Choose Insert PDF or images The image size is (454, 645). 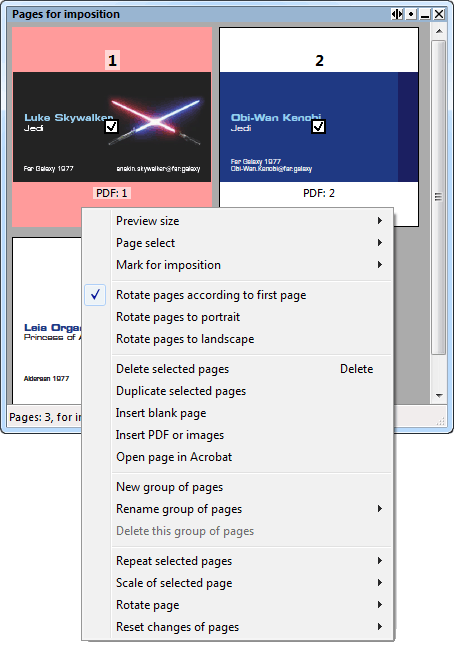click(x=237, y=435)
